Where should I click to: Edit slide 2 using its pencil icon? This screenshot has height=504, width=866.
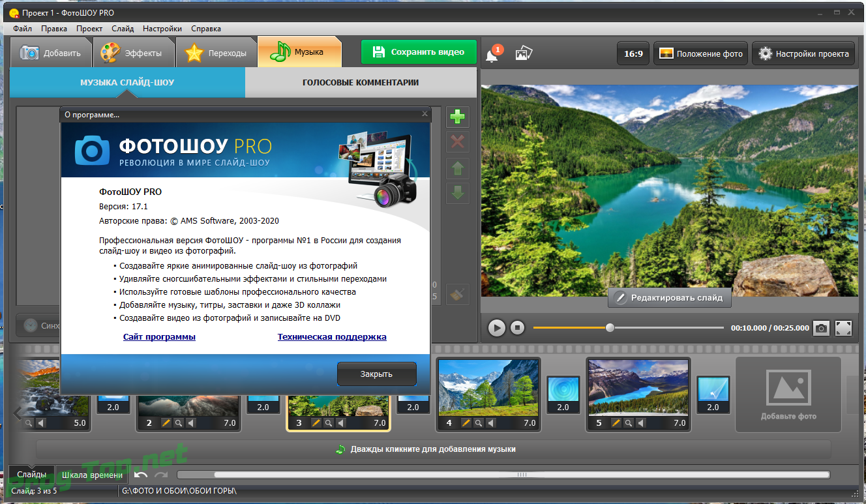pyautogui.click(x=166, y=423)
